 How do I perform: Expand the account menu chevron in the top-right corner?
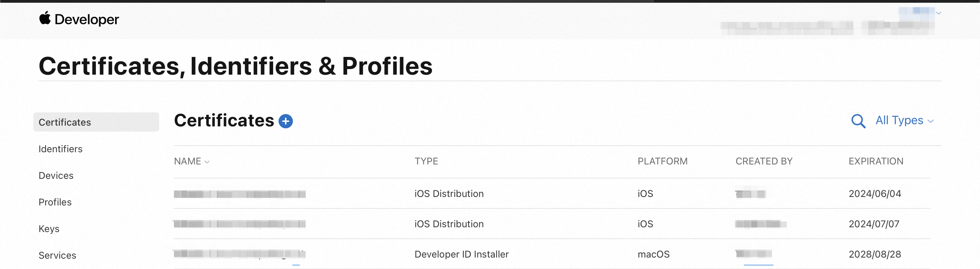[x=939, y=13]
